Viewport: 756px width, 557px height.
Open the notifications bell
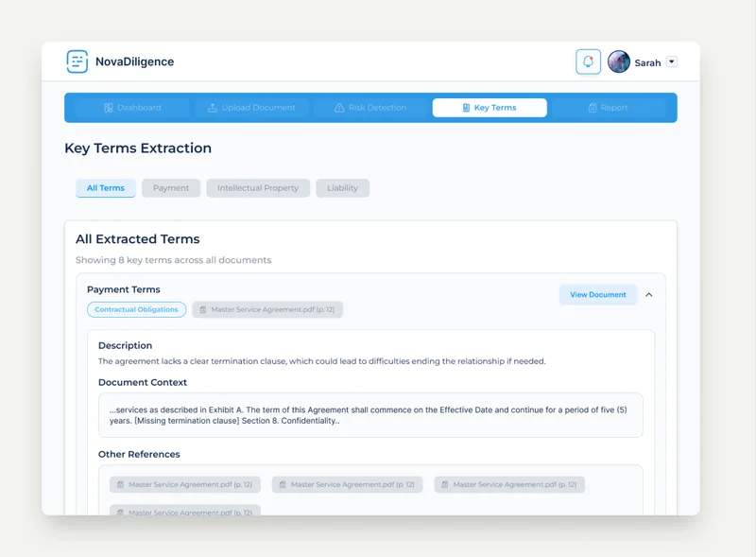[x=588, y=61]
